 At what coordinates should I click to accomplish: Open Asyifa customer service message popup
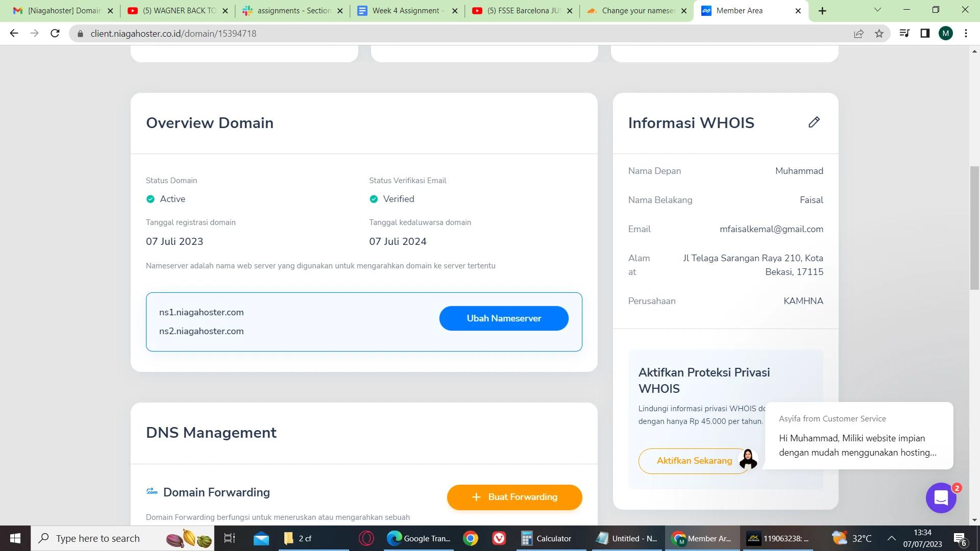click(x=859, y=436)
